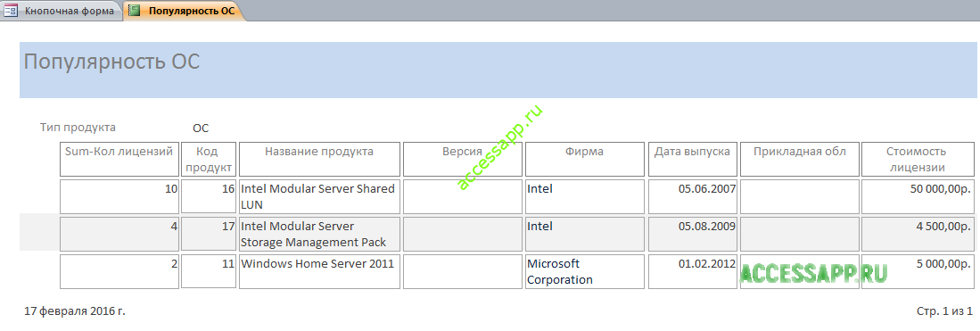Click the report title Популярность ОС
The image size is (980, 331).
[x=111, y=62]
